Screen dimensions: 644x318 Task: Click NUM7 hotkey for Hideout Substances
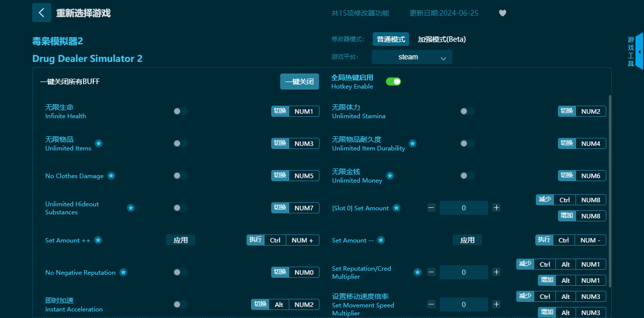(295, 208)
